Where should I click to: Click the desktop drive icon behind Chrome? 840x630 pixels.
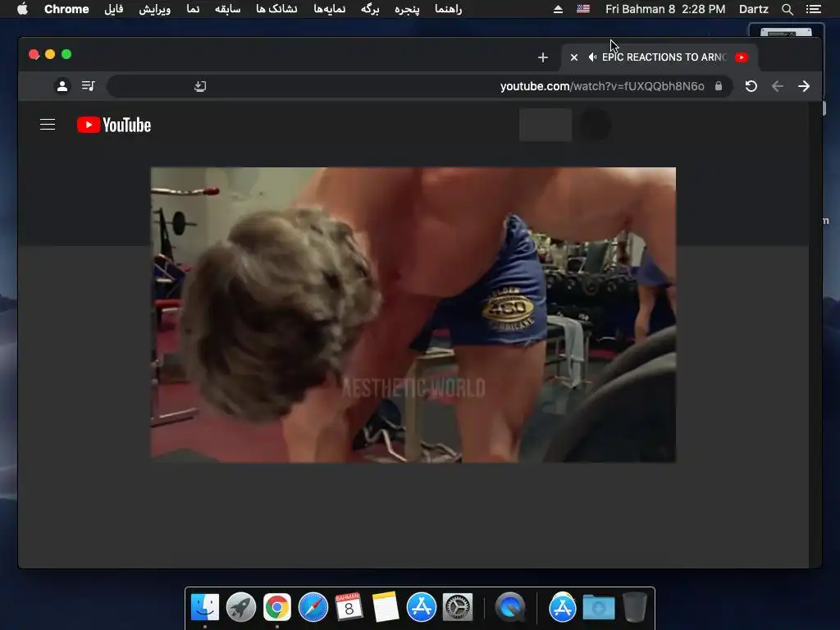tap(786, 32)
